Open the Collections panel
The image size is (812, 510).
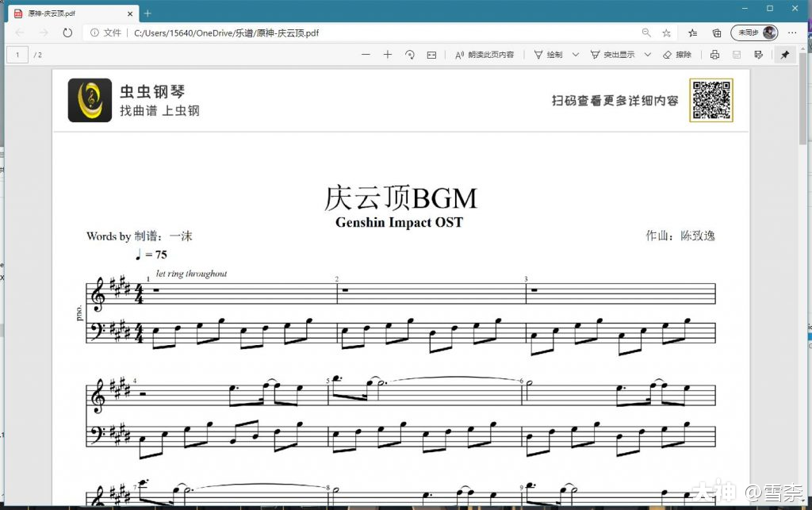pos(693,33)
